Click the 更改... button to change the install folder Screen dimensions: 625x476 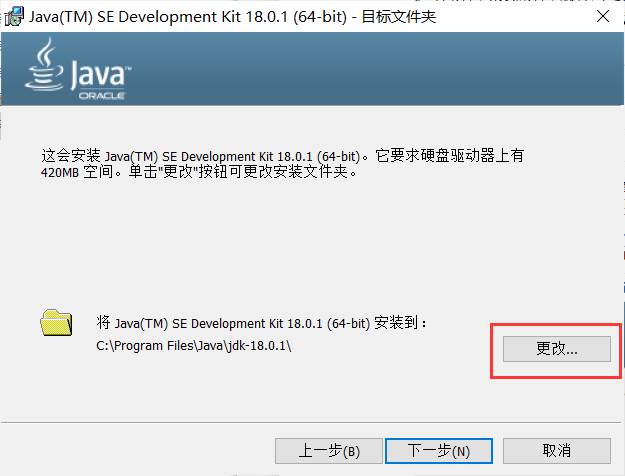point(556,349)
